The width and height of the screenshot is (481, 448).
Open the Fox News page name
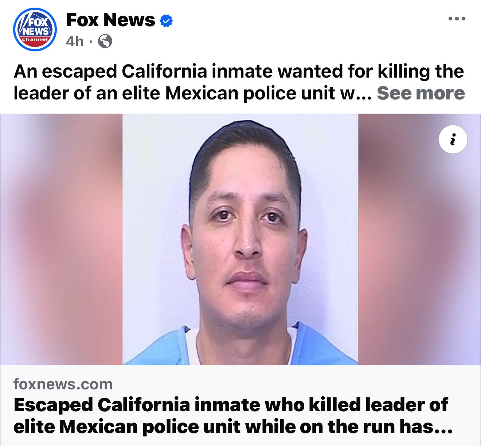111,20
